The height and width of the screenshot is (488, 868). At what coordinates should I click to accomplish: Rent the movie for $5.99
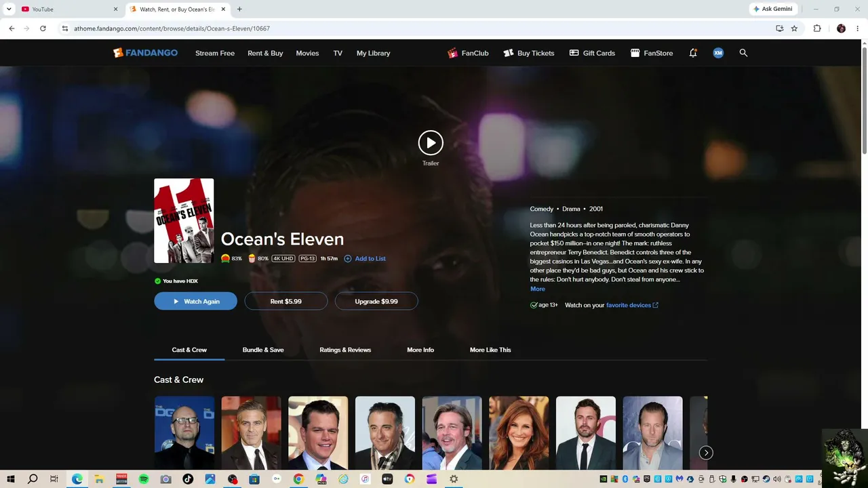tap(286, 301)
